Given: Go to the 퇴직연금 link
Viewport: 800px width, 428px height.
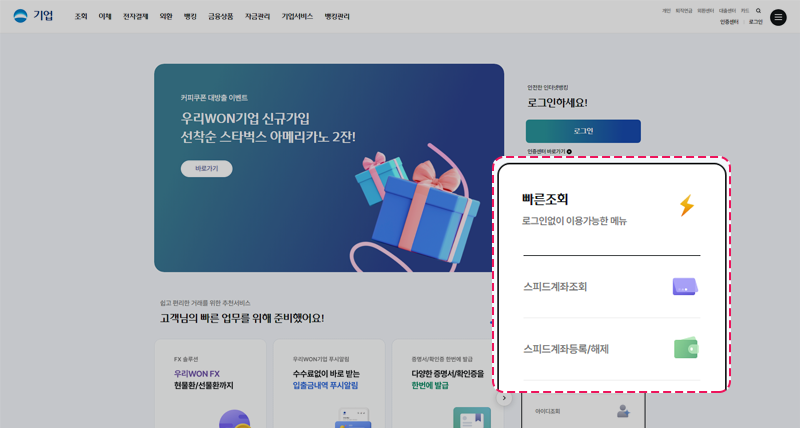Looking at the screenshot, I should [x=684, y=11].
